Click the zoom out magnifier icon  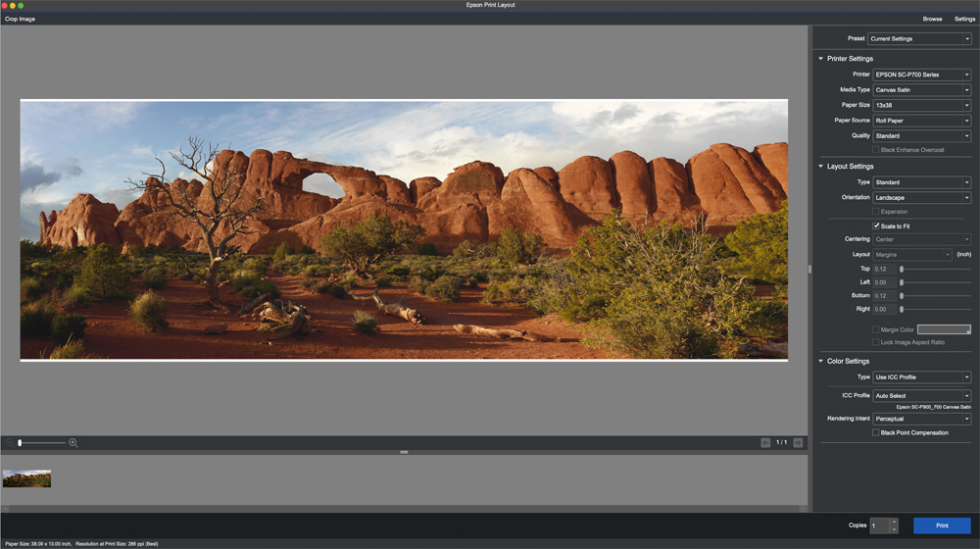point(10,443)
